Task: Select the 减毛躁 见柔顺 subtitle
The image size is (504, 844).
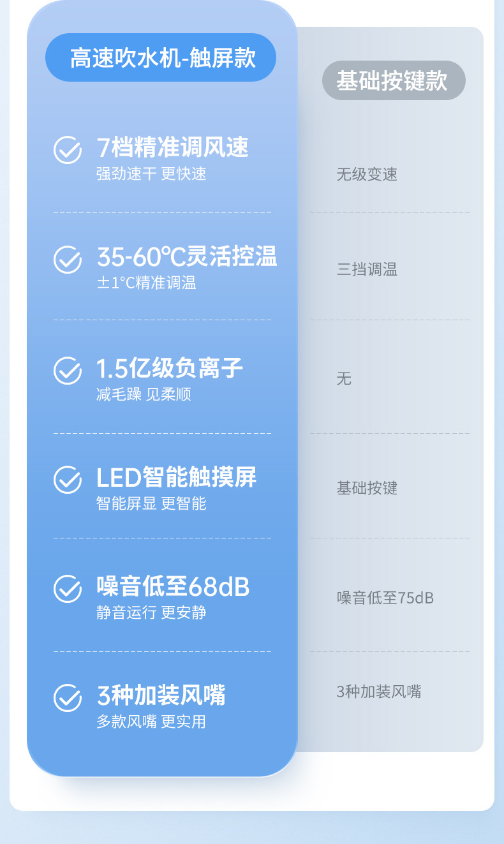Action: click(x=144, y=394)
